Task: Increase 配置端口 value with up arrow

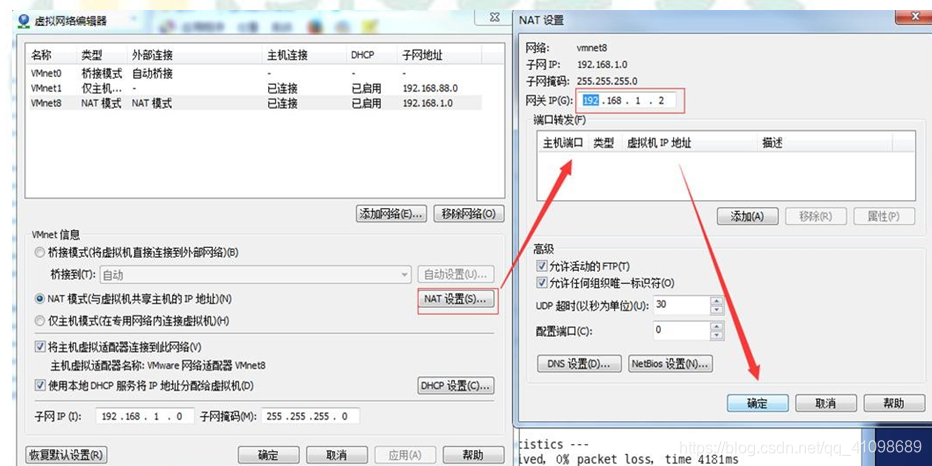Action: [717, 326]
